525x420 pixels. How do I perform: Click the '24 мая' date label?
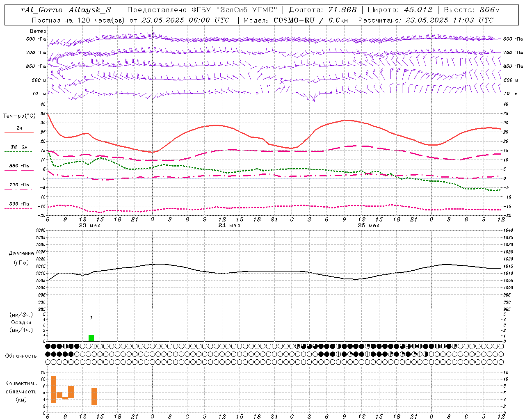pos(229,225)
